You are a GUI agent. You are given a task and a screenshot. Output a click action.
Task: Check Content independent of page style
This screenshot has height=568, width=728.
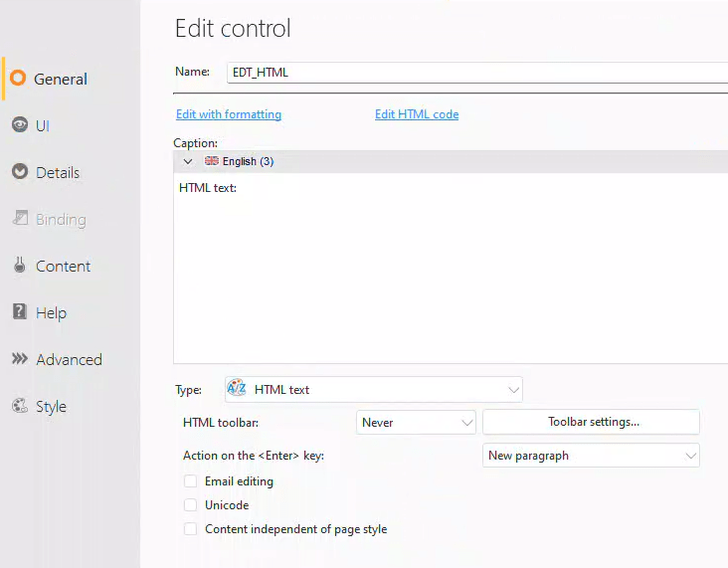click(x=190, y=529)
